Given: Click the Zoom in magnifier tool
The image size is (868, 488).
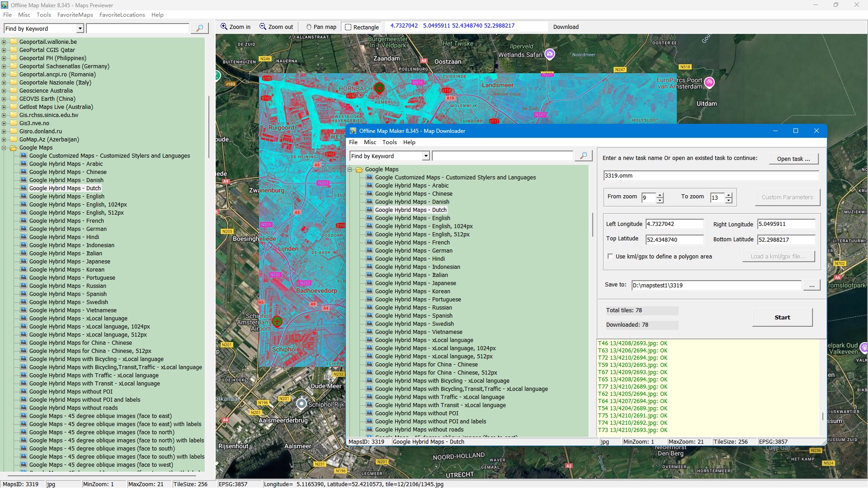Looking at the screenshot, I should [235, 27].
